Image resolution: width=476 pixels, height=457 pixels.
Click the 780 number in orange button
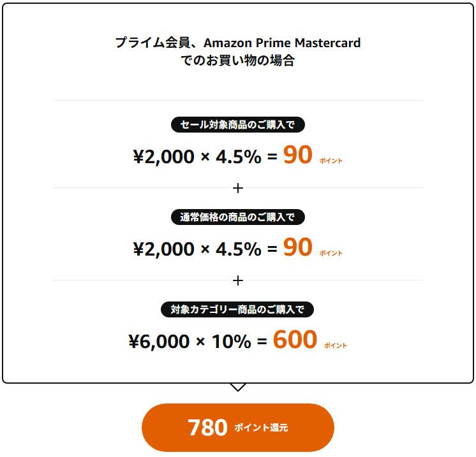[207, 428]
